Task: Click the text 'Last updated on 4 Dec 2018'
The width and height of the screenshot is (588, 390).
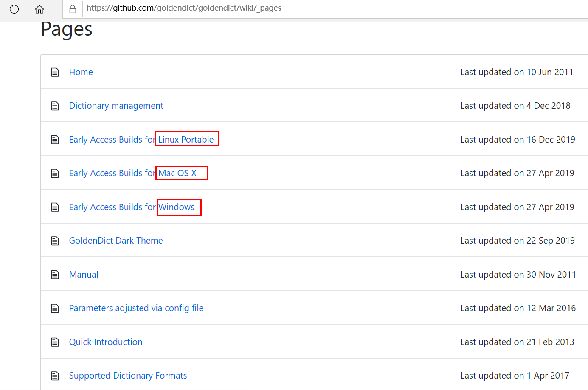Action: point(515,106)
